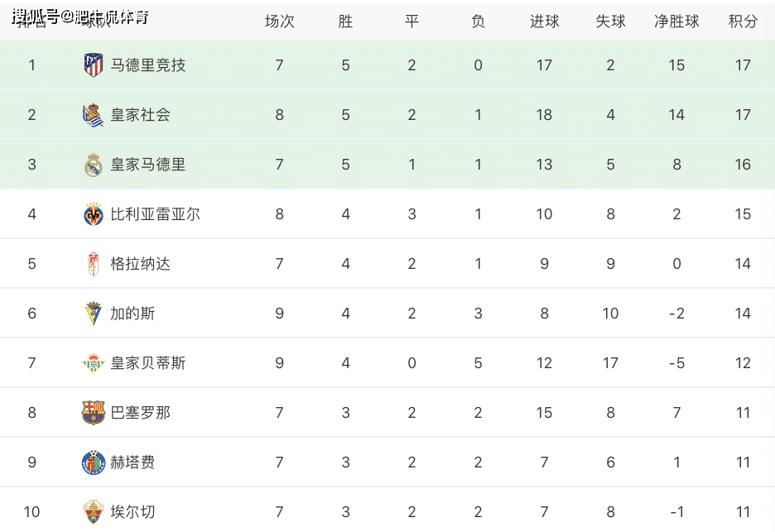Select the 巴塞罗那 team name

pos(141,413)
